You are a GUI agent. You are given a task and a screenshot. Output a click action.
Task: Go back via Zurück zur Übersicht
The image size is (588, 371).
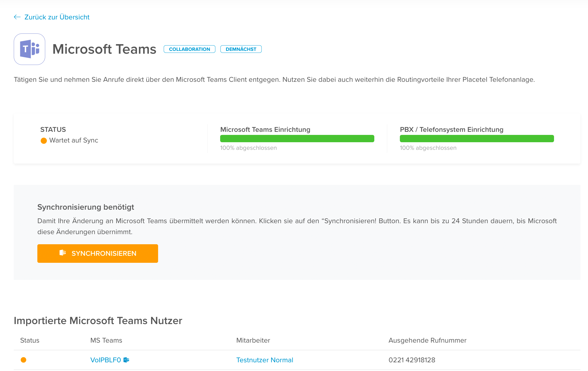(x=57, y=17)
